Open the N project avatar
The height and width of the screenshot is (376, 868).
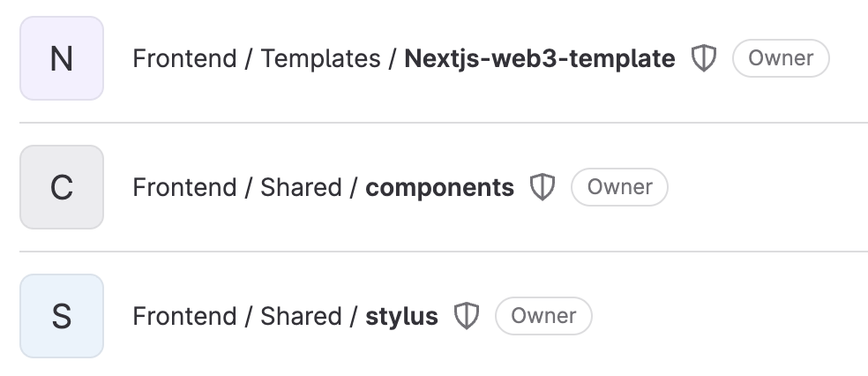[x=62, y=58]
